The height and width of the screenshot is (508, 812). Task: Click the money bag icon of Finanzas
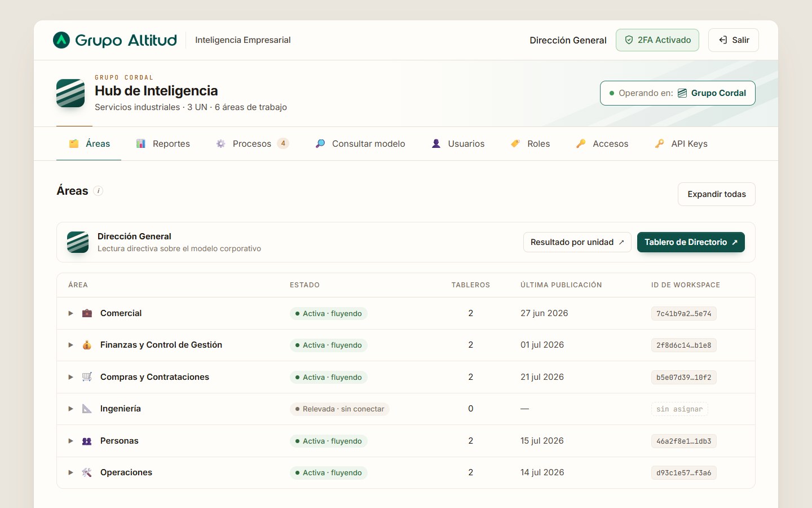pyautogui.click(x=87, y=345)
